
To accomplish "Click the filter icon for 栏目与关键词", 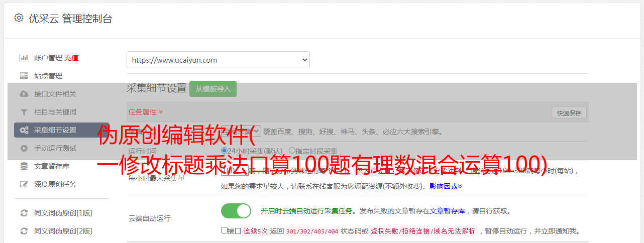I will 24,112.
